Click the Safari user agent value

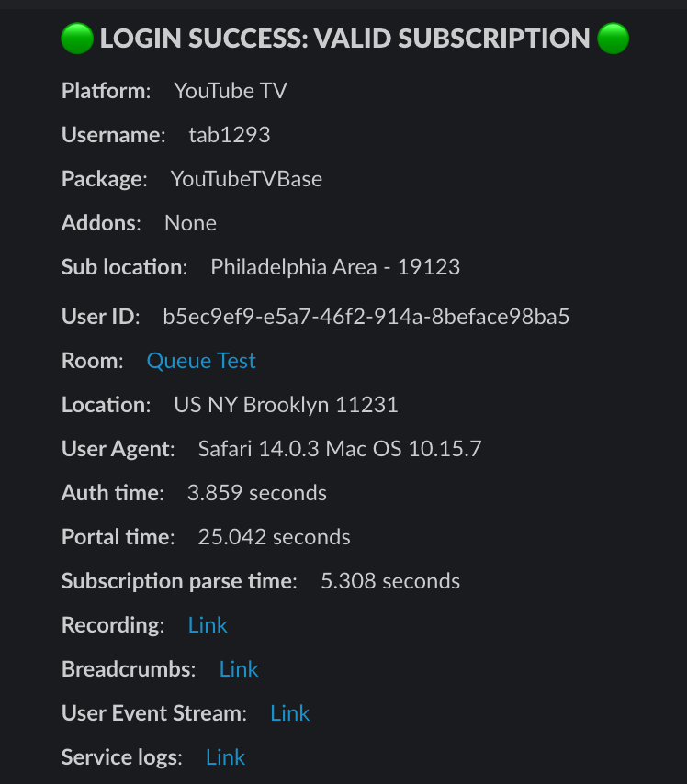[x=340, y=449]
